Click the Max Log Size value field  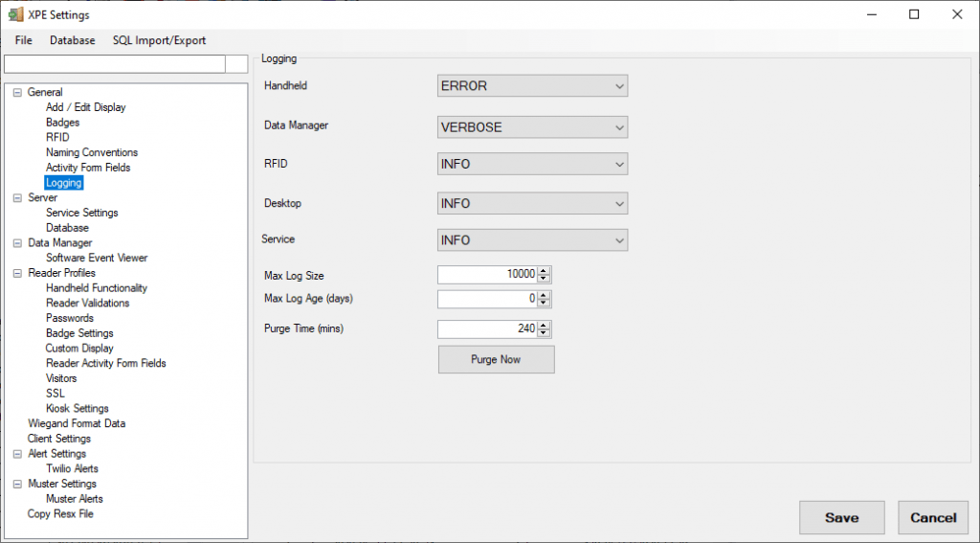(x=487, y=275)
